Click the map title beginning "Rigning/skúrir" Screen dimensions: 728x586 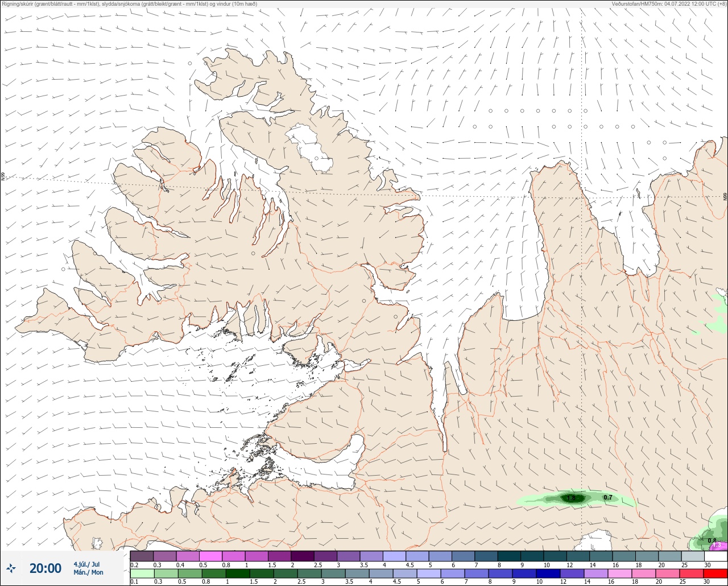tap(130, 3)
